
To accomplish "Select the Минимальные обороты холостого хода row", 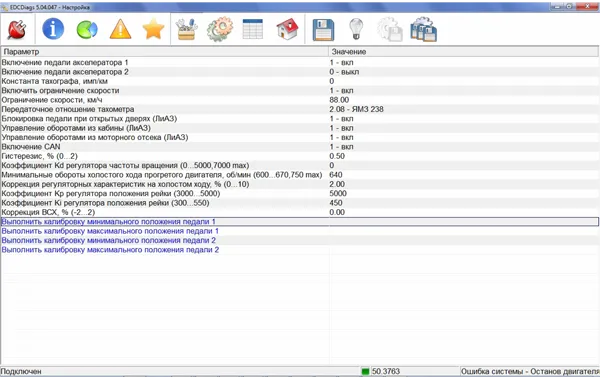I will 300,175.
